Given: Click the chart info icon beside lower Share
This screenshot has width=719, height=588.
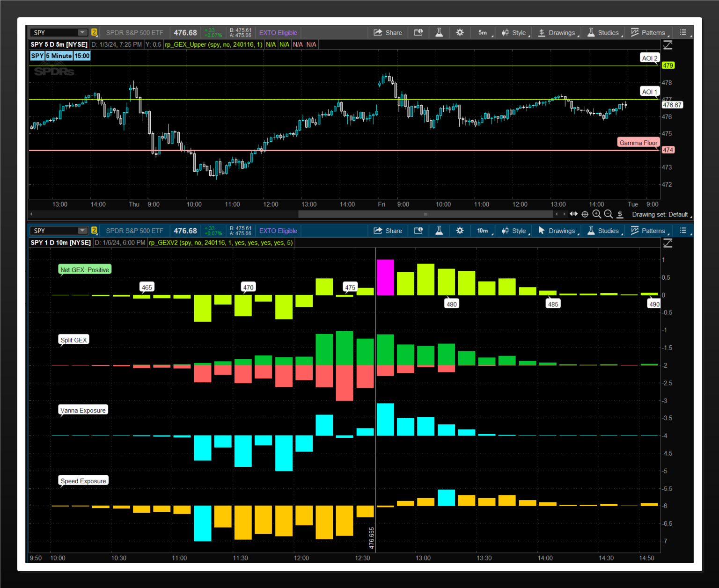Looking at the screenshot, I should tap(418, 231).
